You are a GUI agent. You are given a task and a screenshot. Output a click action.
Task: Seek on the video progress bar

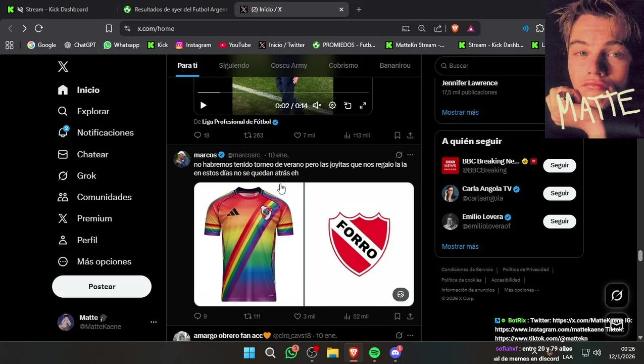[x=283, y=93]
